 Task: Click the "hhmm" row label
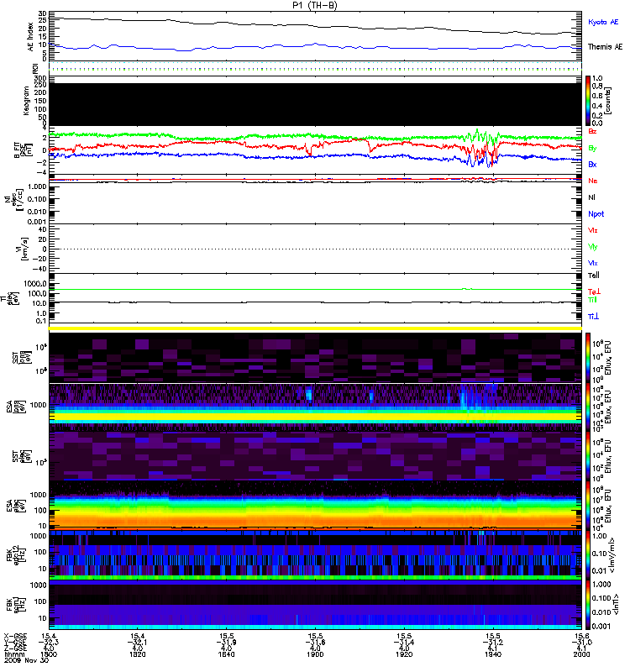(13, 654)
